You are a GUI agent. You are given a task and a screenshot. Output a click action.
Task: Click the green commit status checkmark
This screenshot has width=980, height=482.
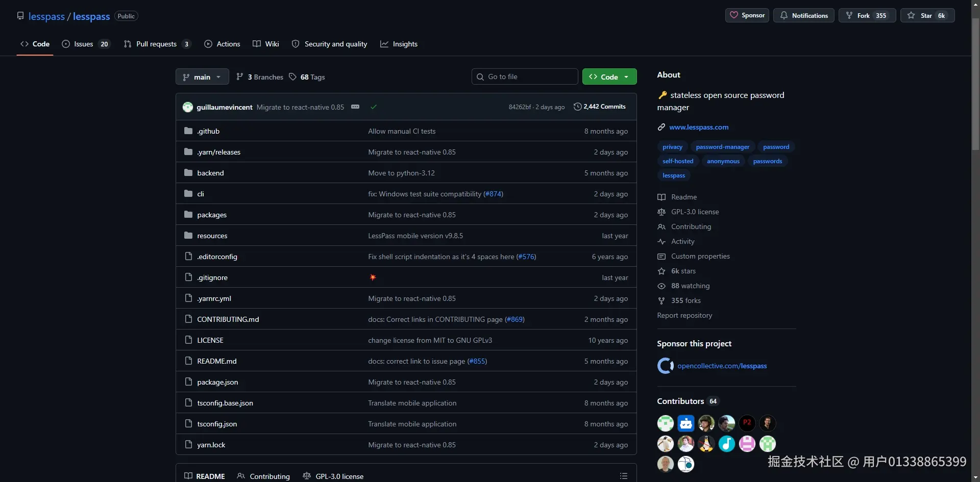pos(374,107)
